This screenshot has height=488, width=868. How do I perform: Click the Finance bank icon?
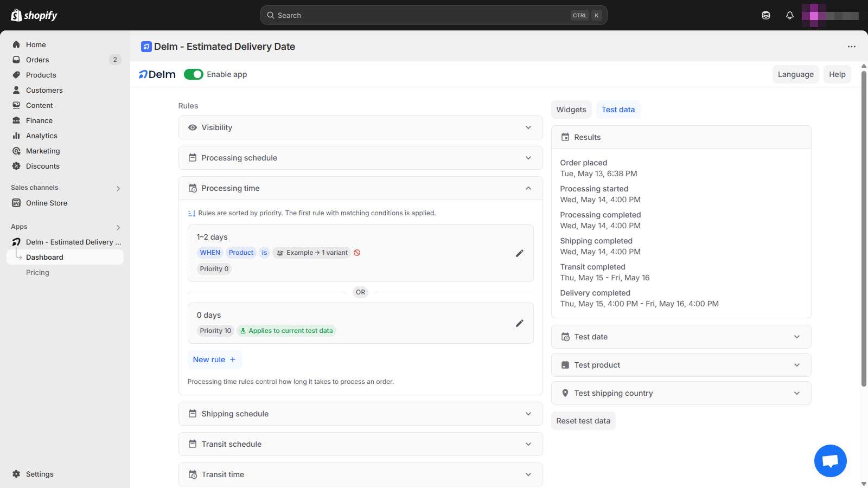coord(16,120)
